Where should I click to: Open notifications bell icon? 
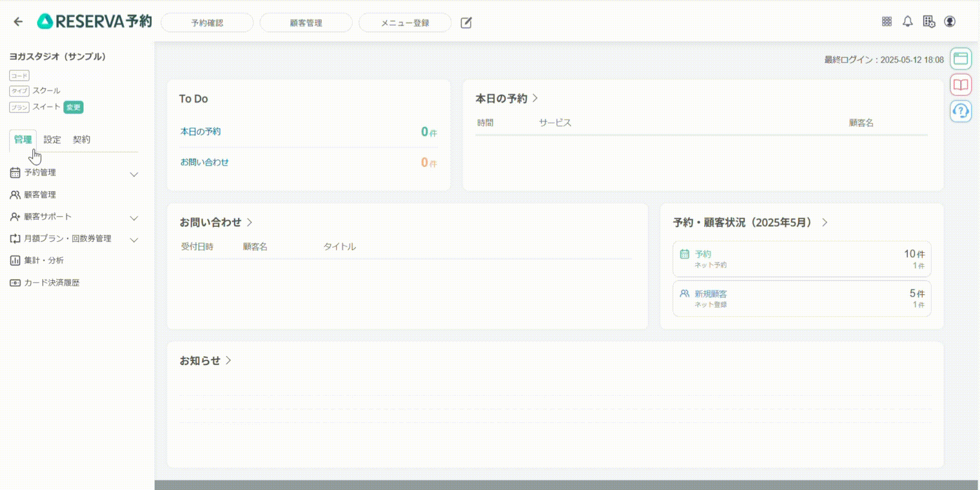pos(907,21)
